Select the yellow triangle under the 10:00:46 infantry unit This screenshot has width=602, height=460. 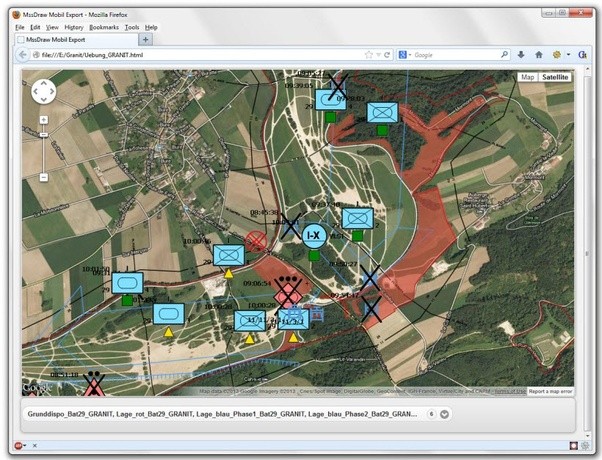(229, 274)
